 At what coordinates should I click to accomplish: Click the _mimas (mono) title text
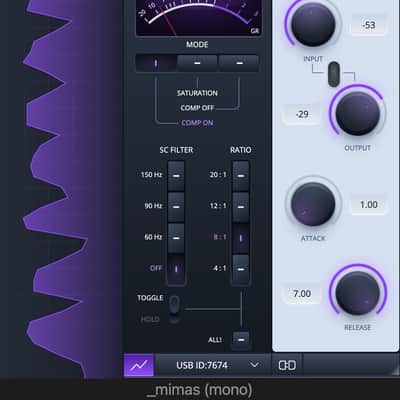click(199, 390)
